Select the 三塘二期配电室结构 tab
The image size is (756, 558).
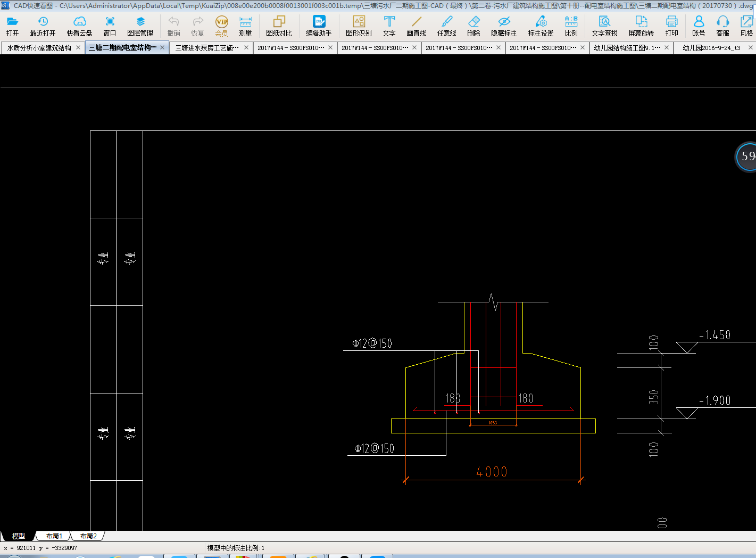pyautogui.click(x=123, y=47)
